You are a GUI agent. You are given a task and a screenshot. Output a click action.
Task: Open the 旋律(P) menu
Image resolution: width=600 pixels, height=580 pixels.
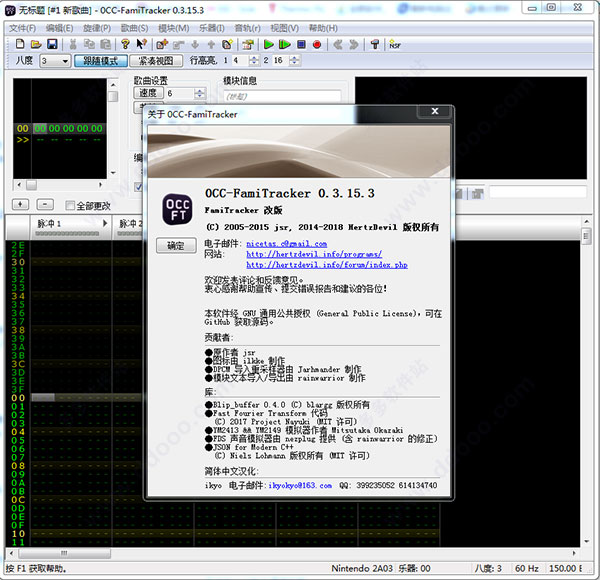[x=97, y=28]
